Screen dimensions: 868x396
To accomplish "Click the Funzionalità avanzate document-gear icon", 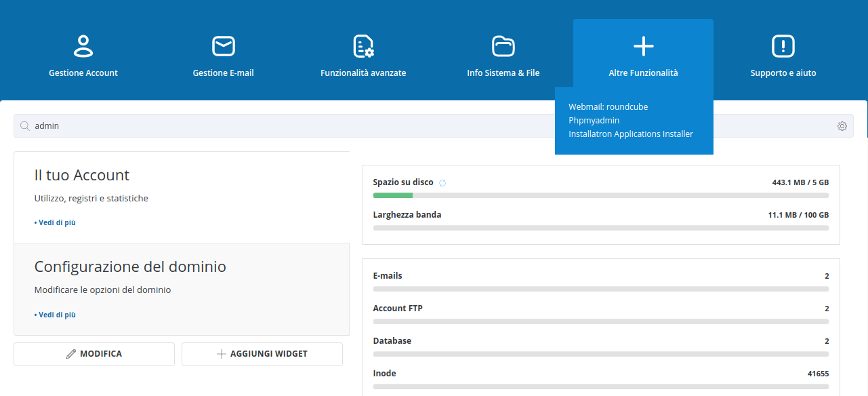I will point(363,46).
